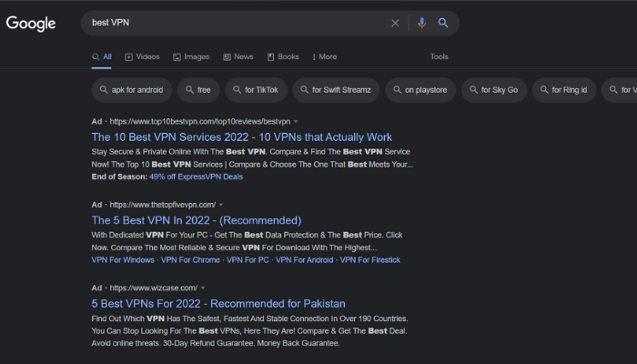Viewport: 637px width, 364px height.
Task: Choose 'for Ring id' suggestion chip
Action: coord(564,90)
